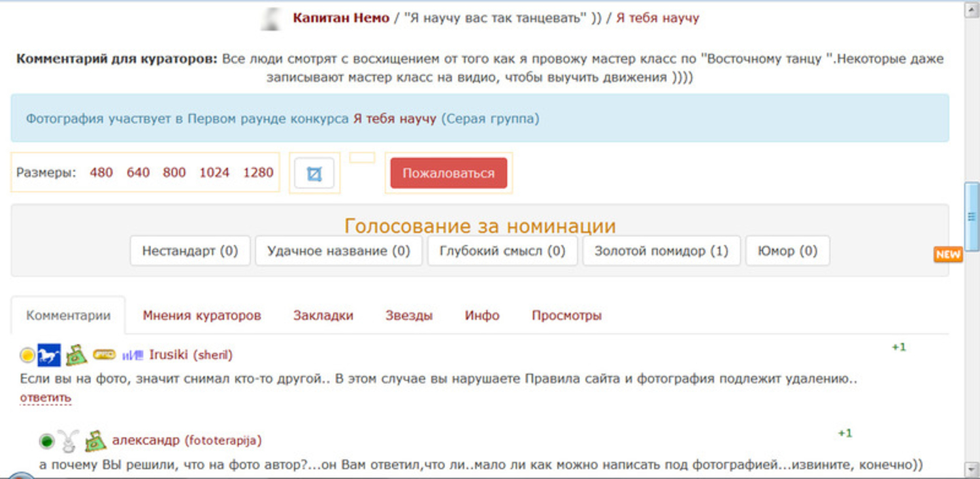Vote for the Нестандарт nomination

pyautogui.click(x=190, y=251)
